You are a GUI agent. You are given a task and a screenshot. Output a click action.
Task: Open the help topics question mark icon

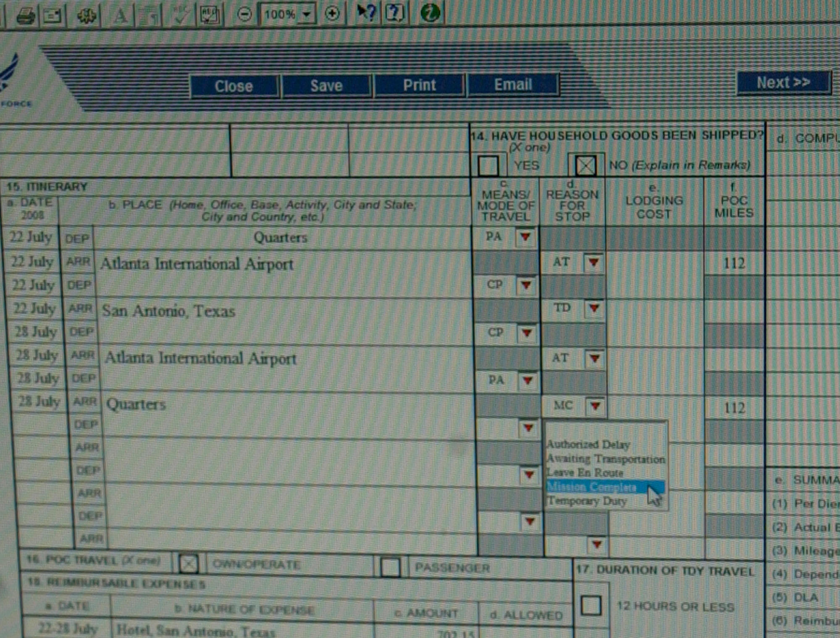coord(394,13)
